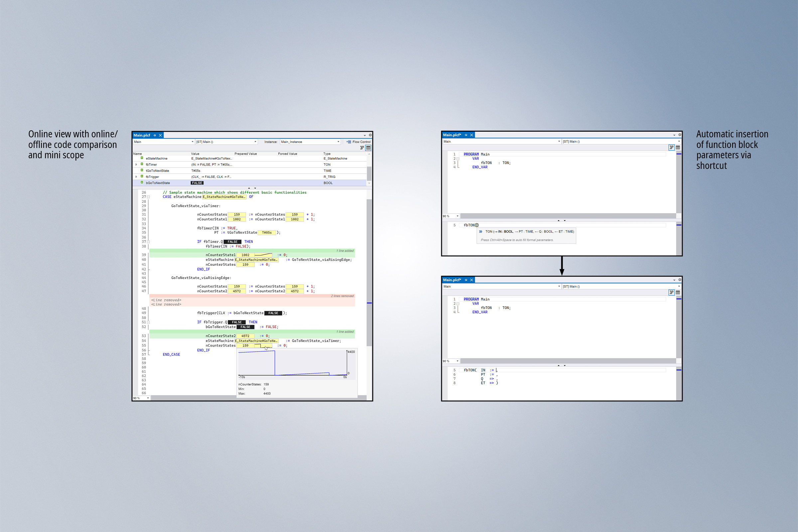
Task: Switch left editor to textual declaration view
Action: [x=362, y=148]
